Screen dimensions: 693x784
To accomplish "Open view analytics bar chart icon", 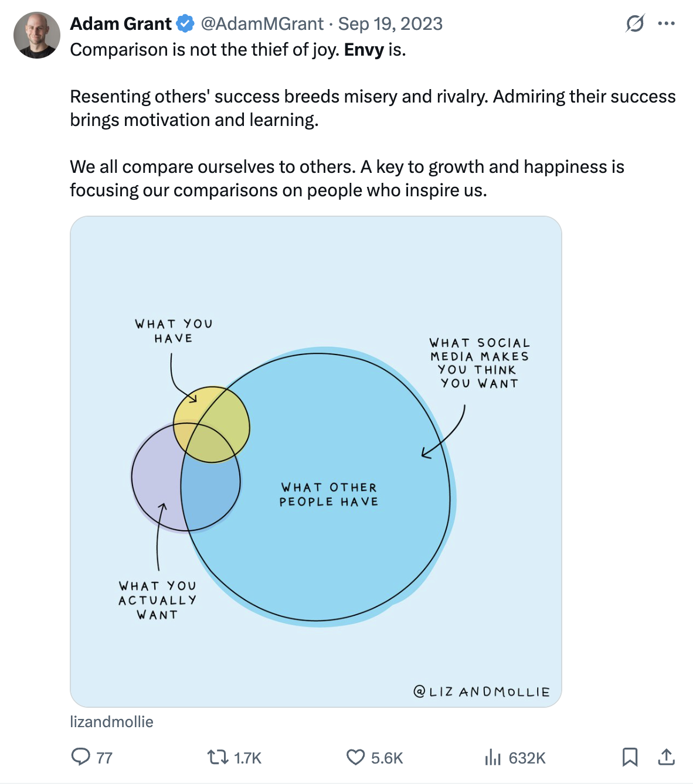I will pyautogui.click(x=493, y=758).
